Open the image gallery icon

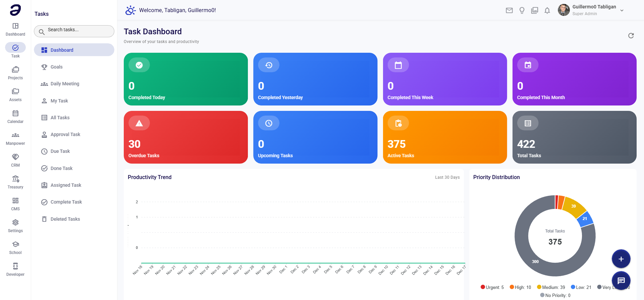(535, 10)
